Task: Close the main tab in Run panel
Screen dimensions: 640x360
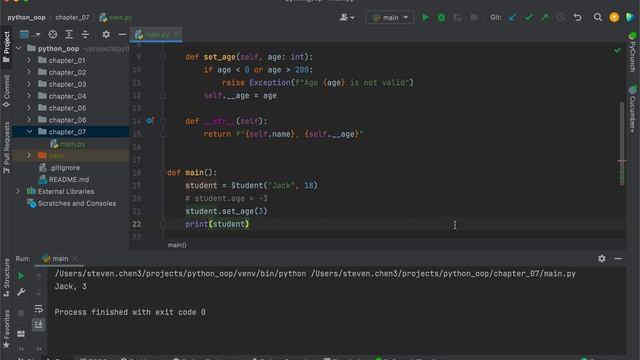Action: (75, 259)
